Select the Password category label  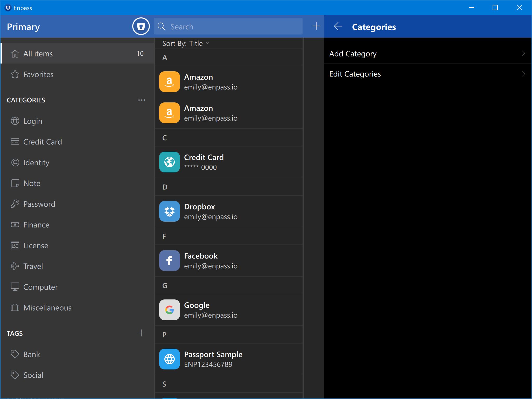click(39, 204)
